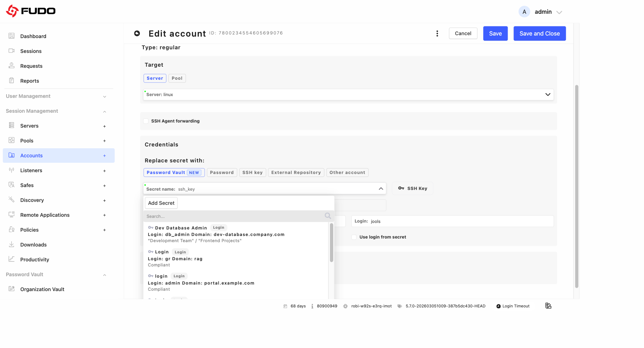Click the Save and Close button
644x348 pixels.
pos(540,33)
